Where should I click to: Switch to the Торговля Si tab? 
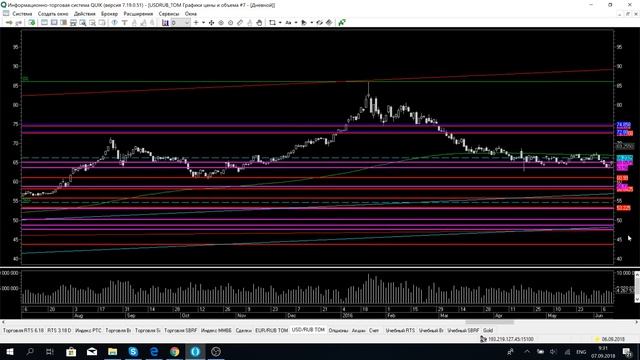tap(148, 330)
